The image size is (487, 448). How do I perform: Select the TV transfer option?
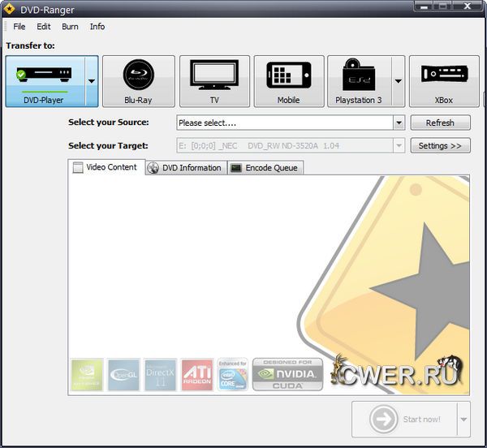pos(214,81)
